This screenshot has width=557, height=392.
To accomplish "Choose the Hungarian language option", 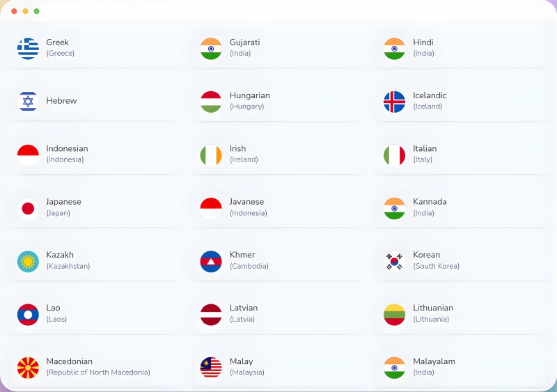I will click(279, 101).
